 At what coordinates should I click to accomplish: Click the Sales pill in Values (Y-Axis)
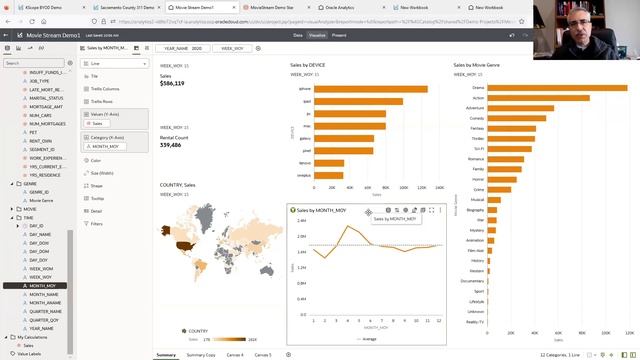coord(97,123)
